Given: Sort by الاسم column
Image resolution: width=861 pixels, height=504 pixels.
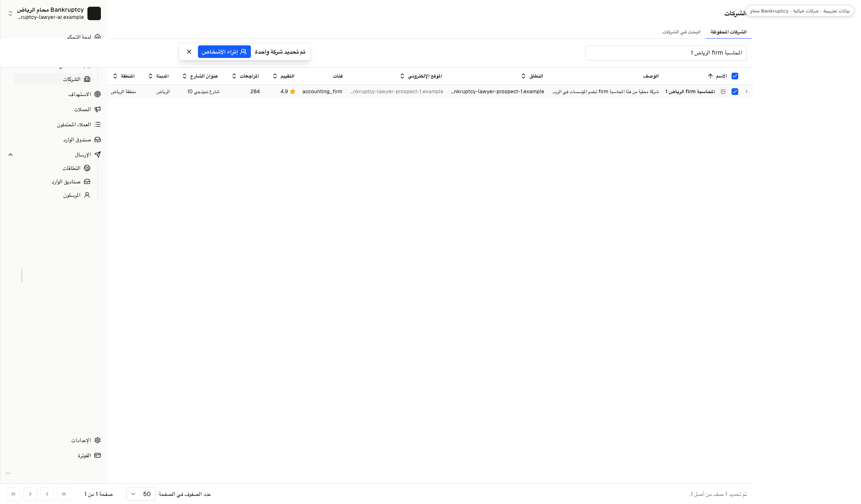Looking at the screenshot, I should [717, 76].
